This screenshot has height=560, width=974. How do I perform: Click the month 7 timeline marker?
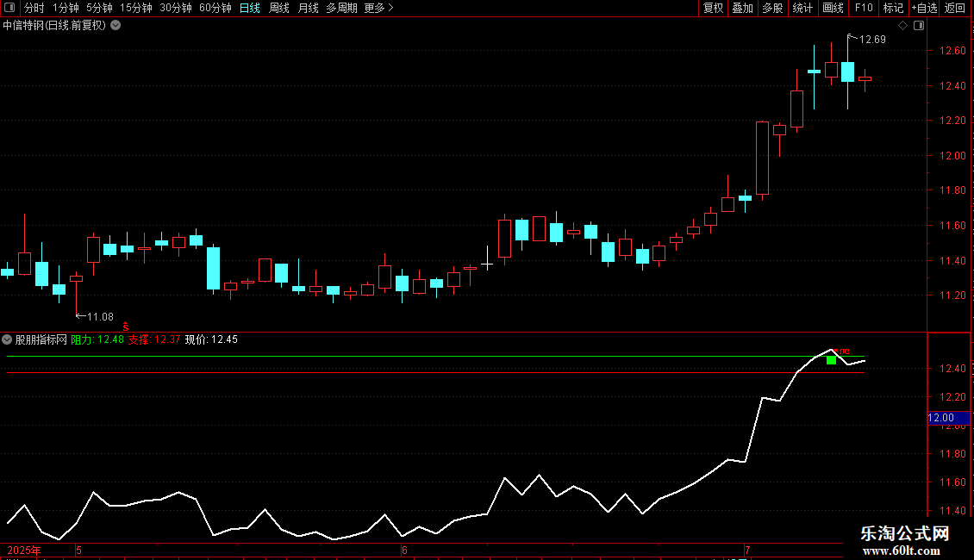pos(747,550)
